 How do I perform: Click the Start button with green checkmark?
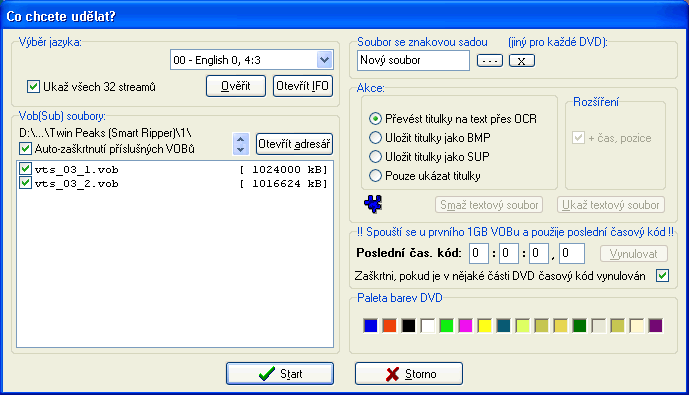tap(280, 373)
